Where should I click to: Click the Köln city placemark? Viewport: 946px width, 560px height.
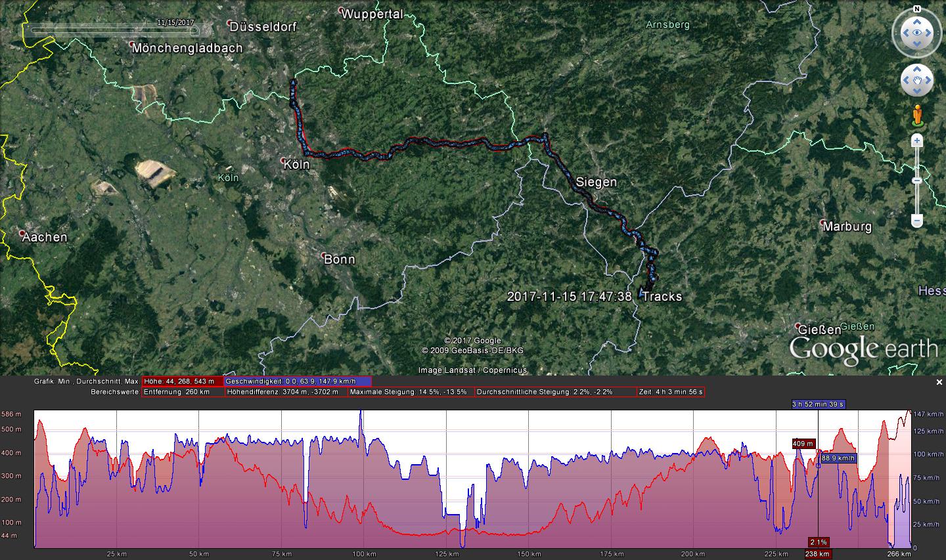(284, 160)
